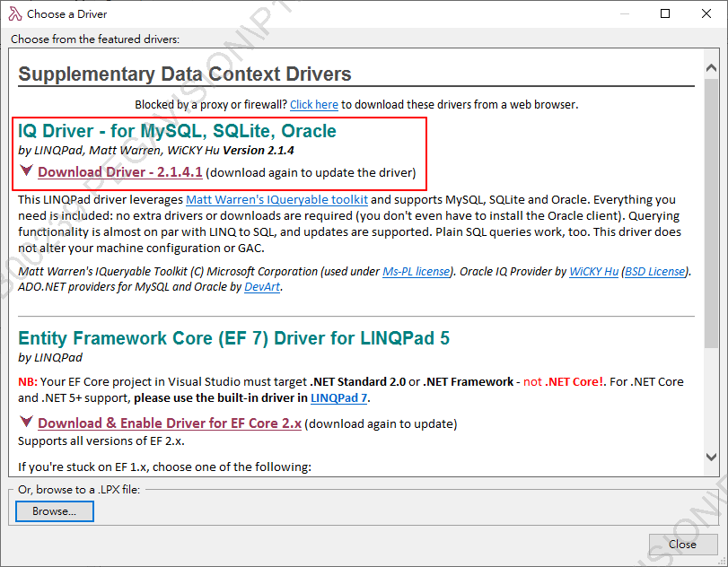Close the Choose a Driver window
The image size is (728, 567).
click(706, 14)
